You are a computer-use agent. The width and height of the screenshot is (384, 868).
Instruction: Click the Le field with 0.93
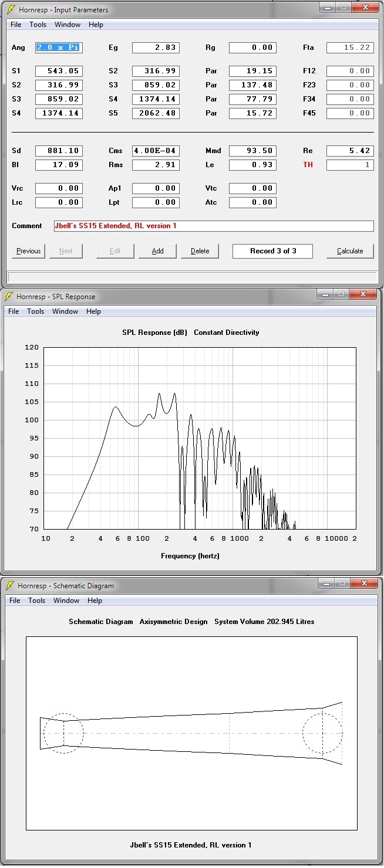click(252, 165)
